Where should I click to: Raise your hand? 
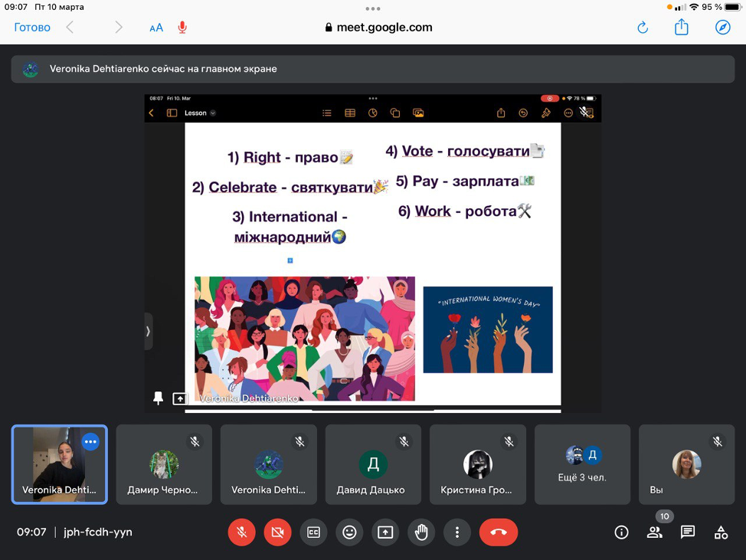421,532
